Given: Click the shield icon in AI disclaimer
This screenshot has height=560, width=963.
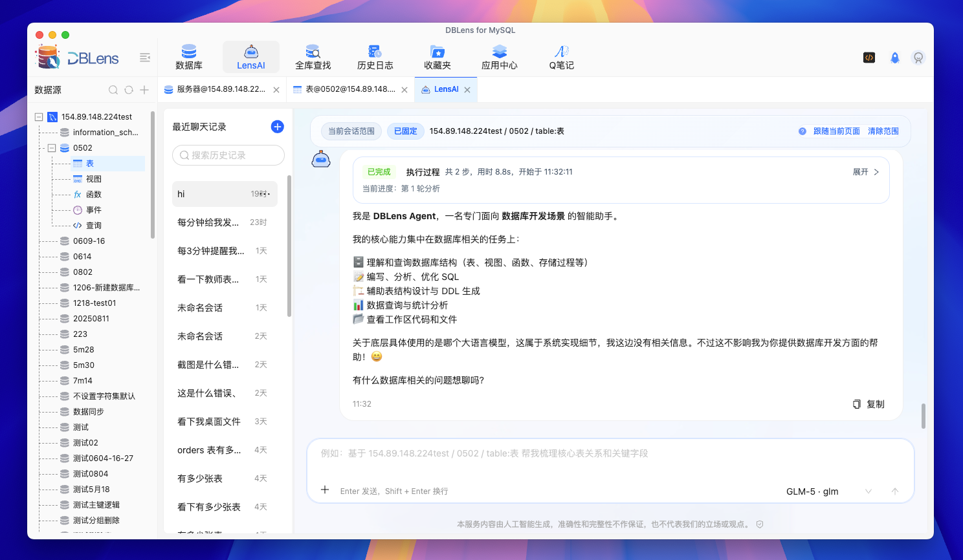Looking at the screenshot, I should (x=760, y=524).
